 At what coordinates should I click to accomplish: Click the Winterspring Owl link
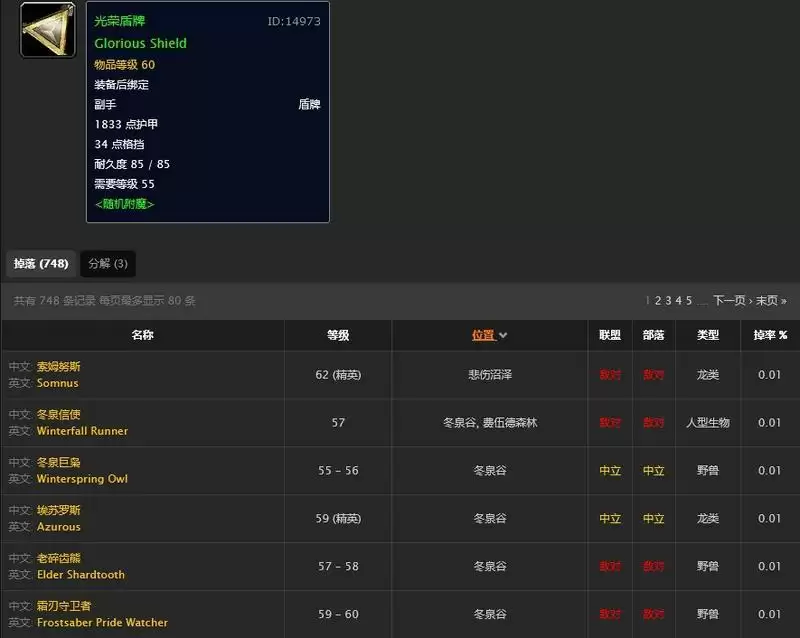pyautogui.click(x=86, y=479)
